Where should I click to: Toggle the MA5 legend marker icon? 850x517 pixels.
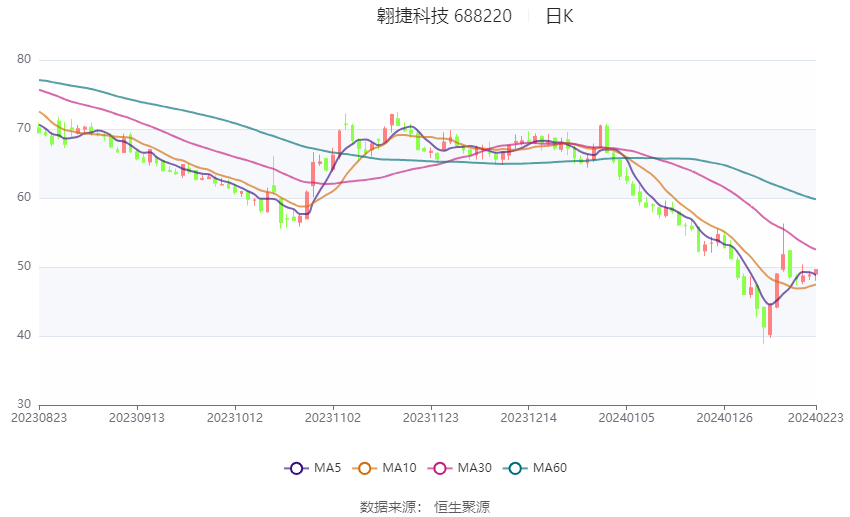coord(296,468)
